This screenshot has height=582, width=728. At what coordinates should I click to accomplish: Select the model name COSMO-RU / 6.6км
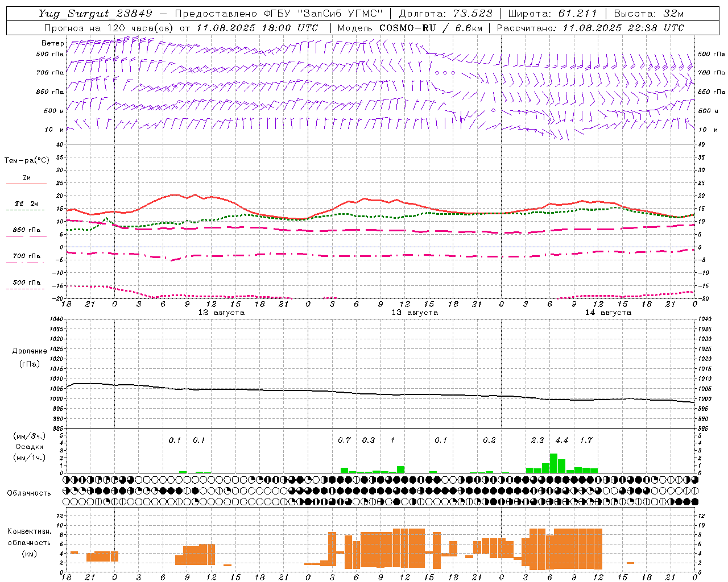pyautogui.click(x=431, y=28)
